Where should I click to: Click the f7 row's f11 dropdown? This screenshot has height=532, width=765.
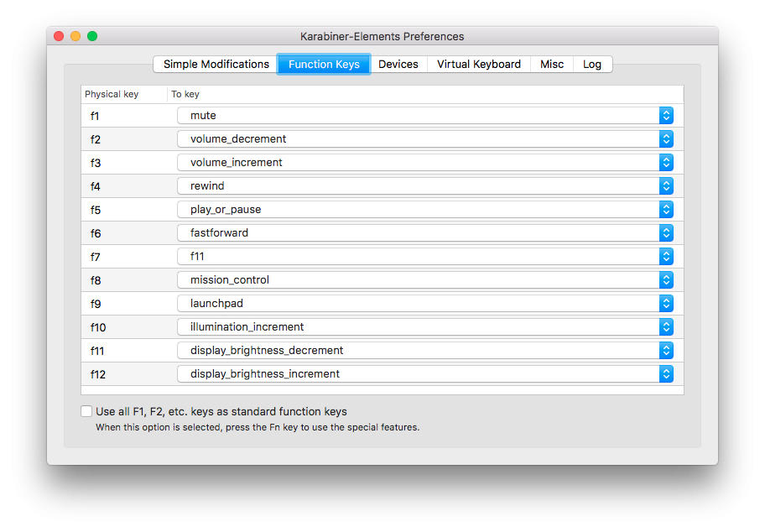[425, 257]
